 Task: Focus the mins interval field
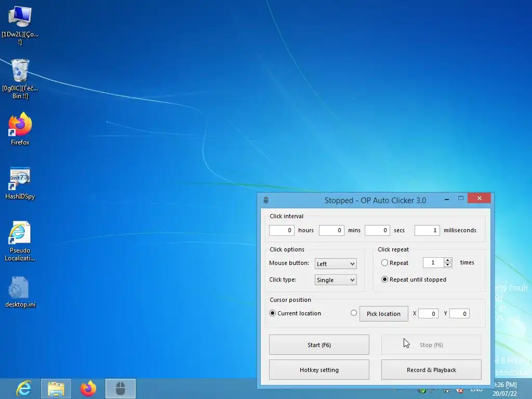[x=331, y=230]
